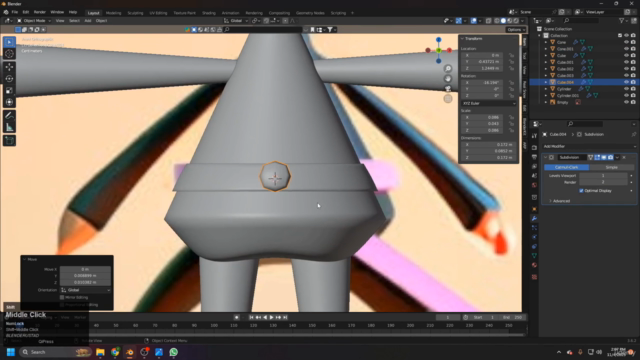Switch perspective/orthographic grid icon in viewport
Image resolution: width=640 pixels, height=360 pixels.
click(448, 98)
